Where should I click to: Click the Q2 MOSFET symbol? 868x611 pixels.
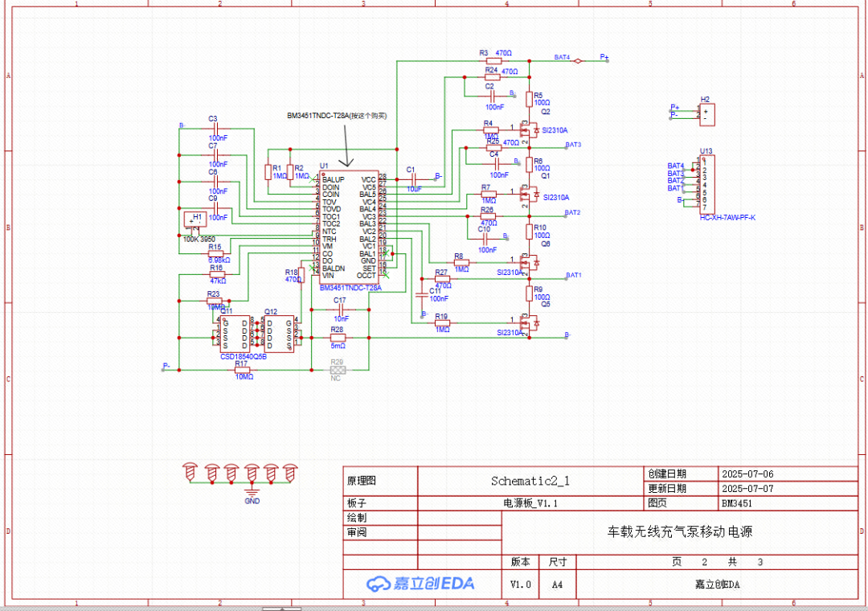coord(529,129)
